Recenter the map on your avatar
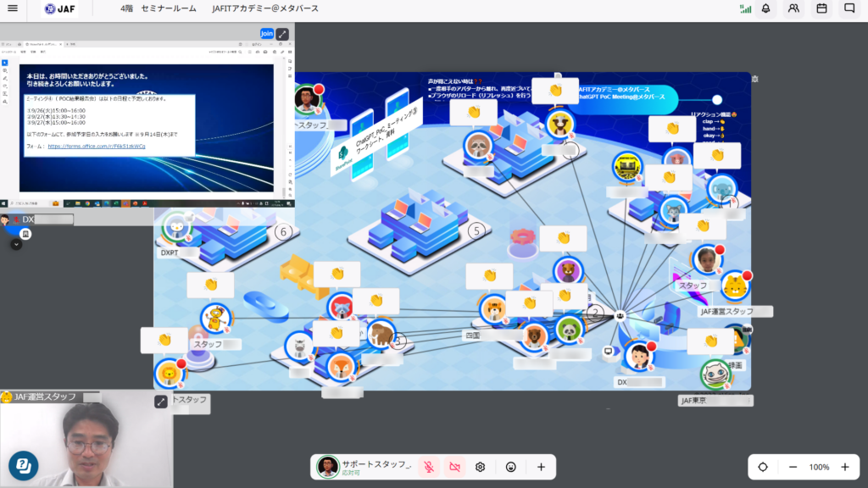This screenshot has height=488, width=868. point(763,467)
